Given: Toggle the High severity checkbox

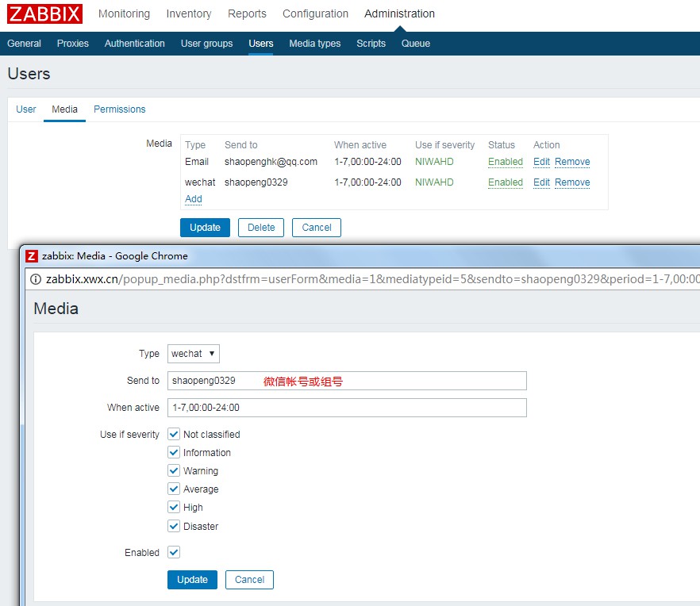Looking at the screenshot, I should click(x=174, y=507).
